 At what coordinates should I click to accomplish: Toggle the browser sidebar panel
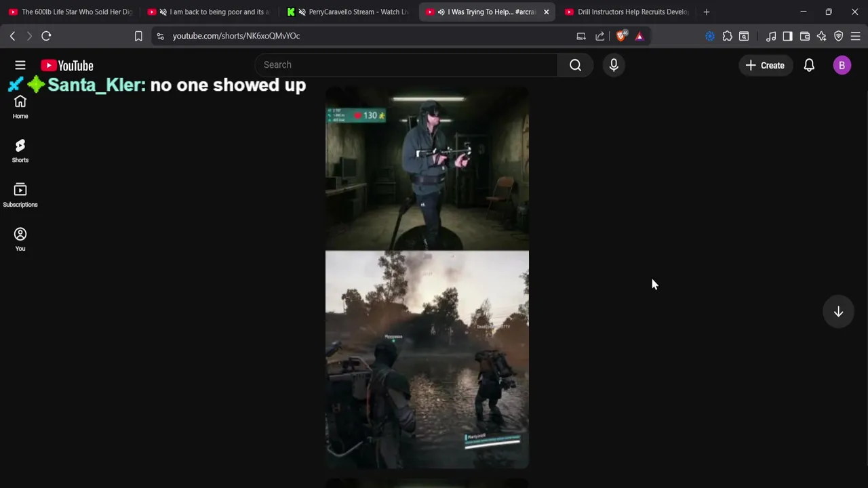coord(787,36)
